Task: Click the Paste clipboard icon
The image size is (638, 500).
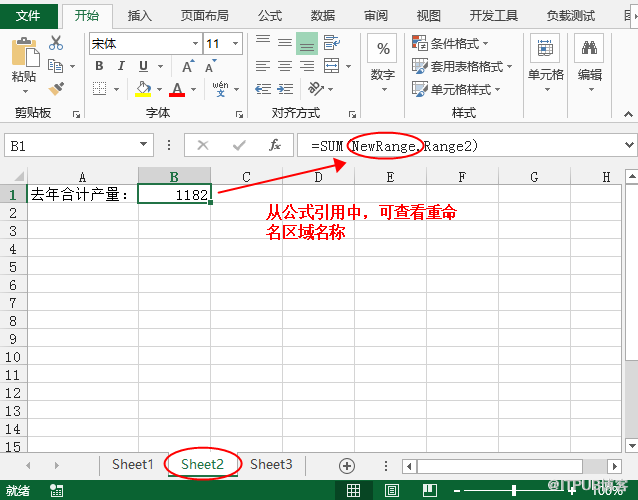Action: pos(24,58)
